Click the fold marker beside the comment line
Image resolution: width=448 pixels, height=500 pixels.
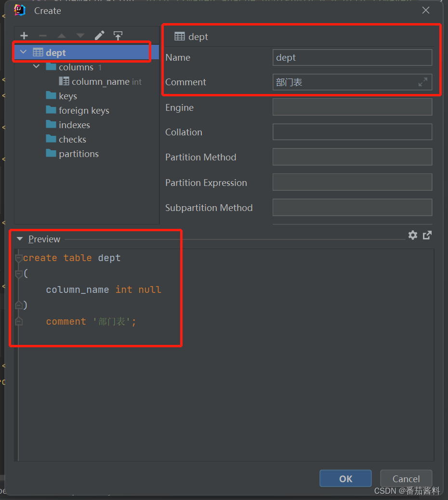coord(19,321)
